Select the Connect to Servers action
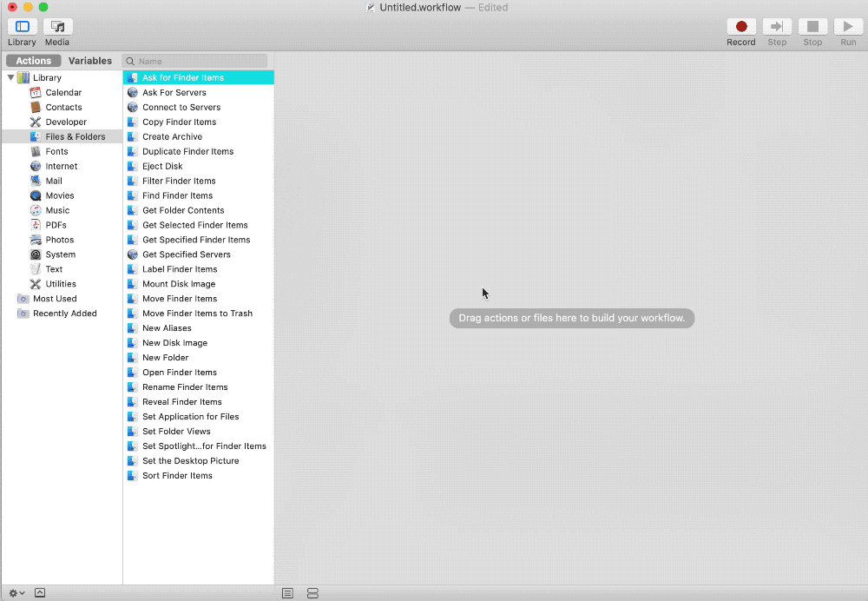Screen dimensions: 868x601 click(199, 108)
